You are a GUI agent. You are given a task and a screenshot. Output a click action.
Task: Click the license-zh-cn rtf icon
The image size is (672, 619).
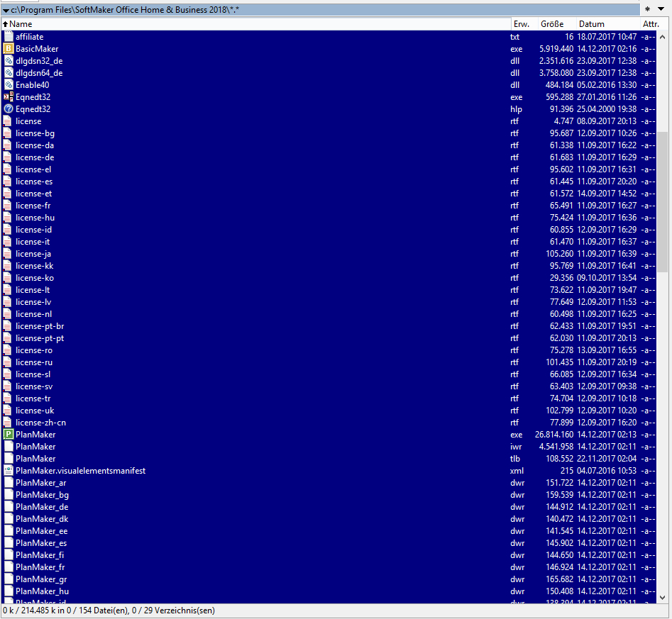click(8, 423)
